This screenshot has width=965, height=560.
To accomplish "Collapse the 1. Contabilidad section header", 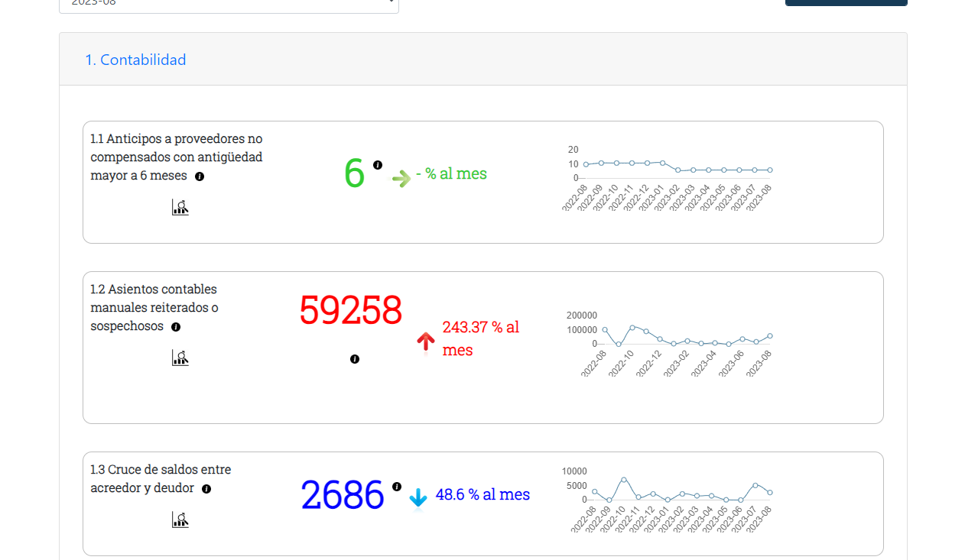I will tap(135, 60).
